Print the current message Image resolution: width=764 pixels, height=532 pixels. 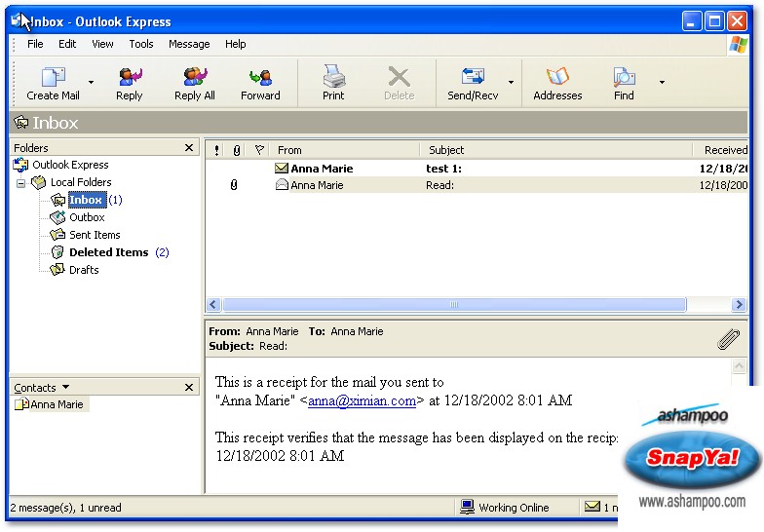click(333, 84)
